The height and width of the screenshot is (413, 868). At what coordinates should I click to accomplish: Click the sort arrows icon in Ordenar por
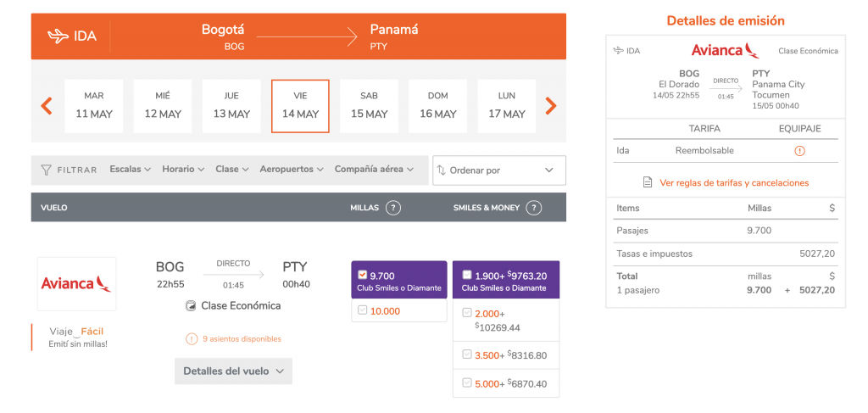(x=441, y=170)
